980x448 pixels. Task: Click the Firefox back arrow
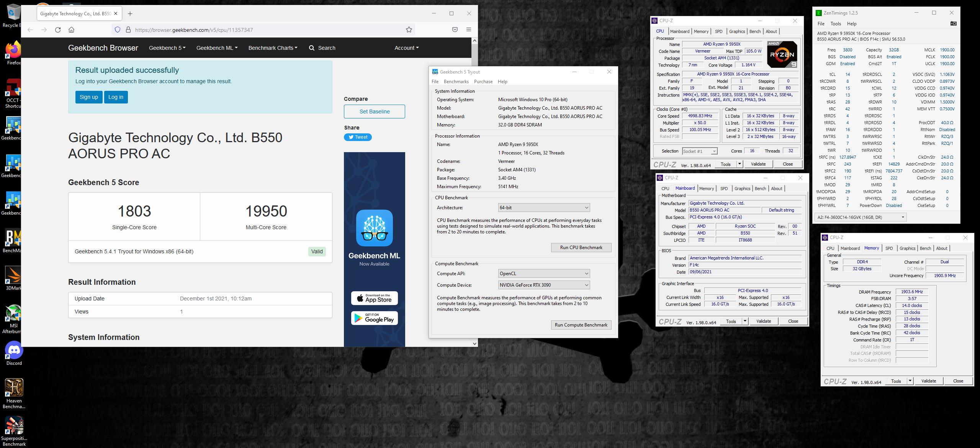(30, 30)
